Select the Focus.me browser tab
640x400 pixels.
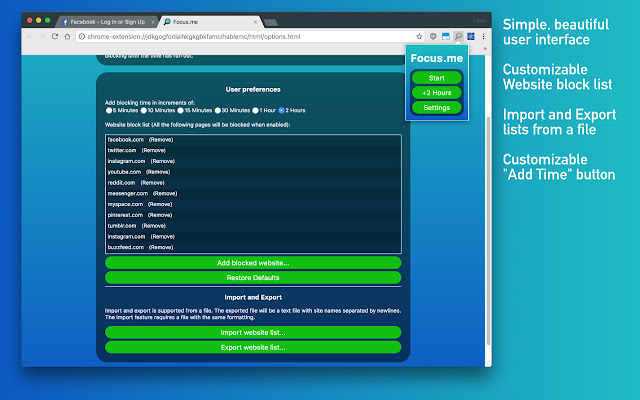pos(208,21)
